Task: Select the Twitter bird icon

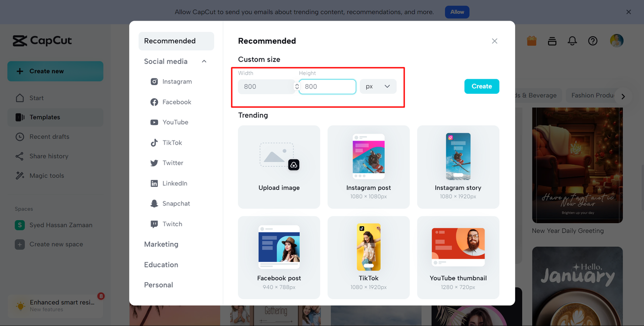Action: click(154, 163)
